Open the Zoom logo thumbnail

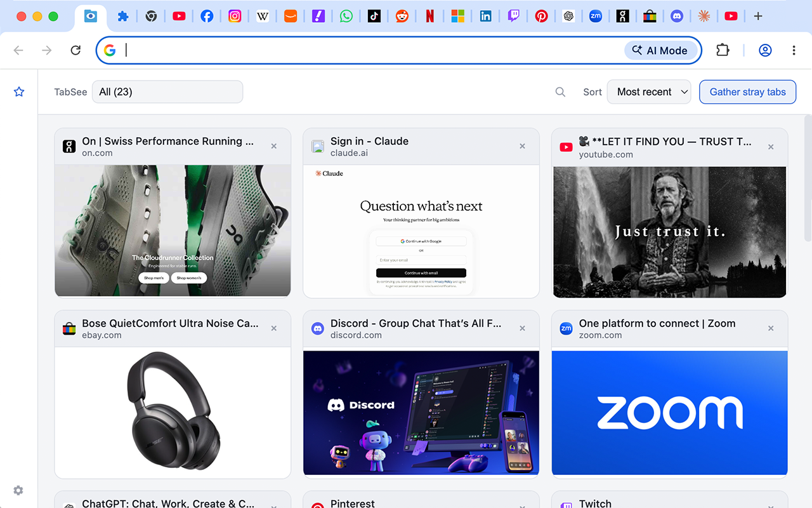pos(670,413)
